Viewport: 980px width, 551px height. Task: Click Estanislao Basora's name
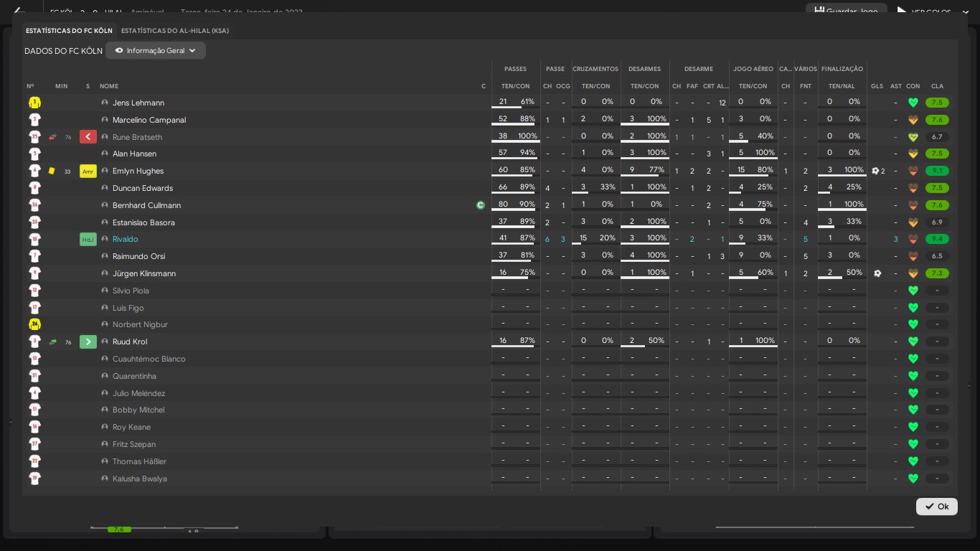pos(143,222)
